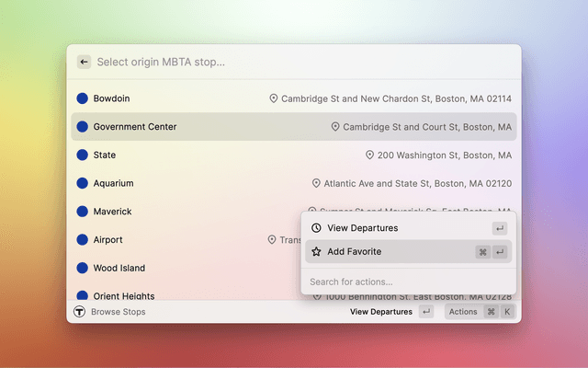588x368 pixels.
Task: Open the Actions panel in footer
Action: [463, 312]
